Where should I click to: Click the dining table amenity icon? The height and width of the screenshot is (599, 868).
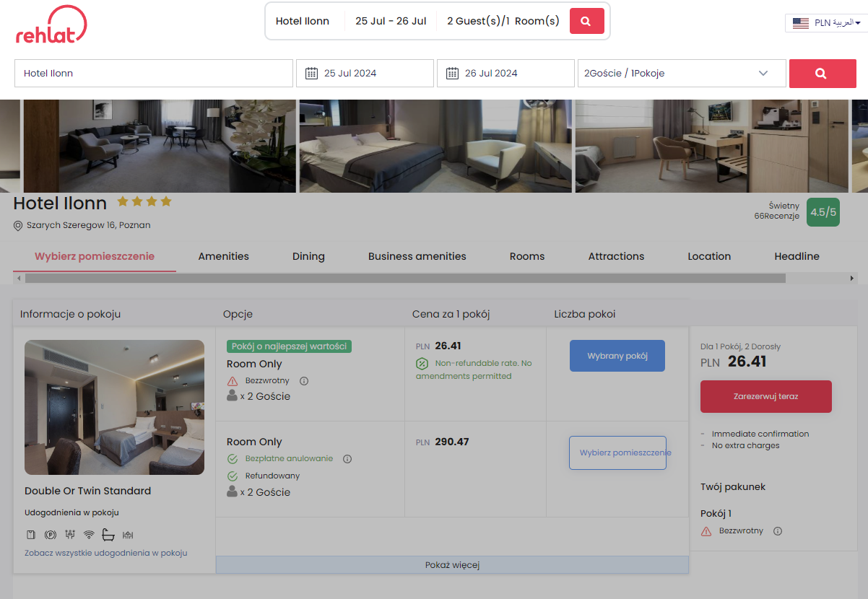[x=129, y=535]
